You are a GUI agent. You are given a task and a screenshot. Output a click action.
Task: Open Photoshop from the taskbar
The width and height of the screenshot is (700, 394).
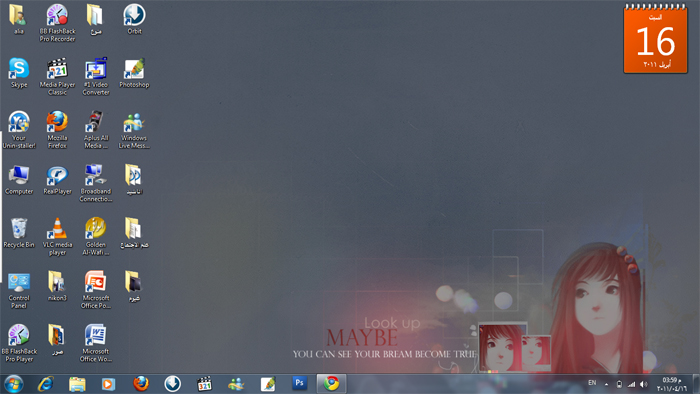click(300, 383)
